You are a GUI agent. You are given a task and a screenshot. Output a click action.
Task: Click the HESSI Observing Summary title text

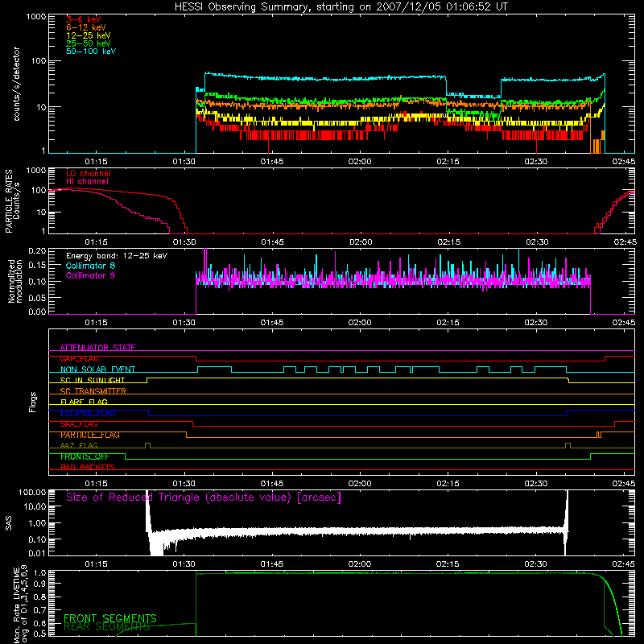(341, 7)
